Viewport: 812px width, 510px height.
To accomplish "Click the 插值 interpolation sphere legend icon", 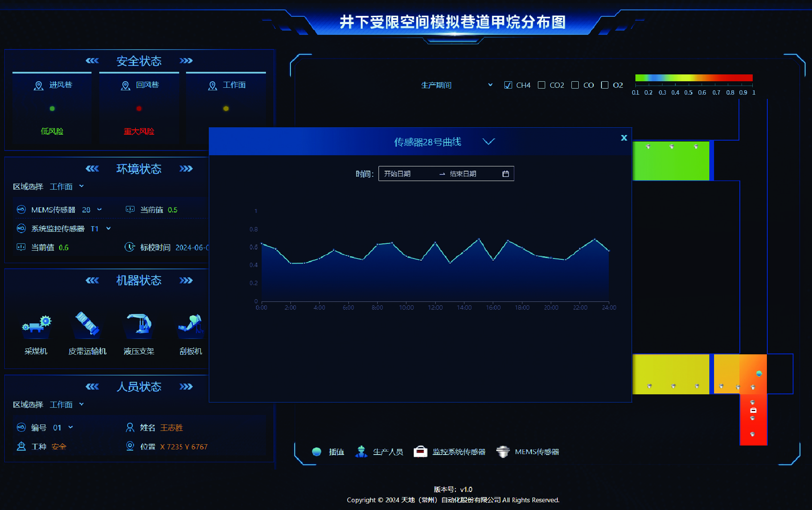I will [x=317, y=452].
